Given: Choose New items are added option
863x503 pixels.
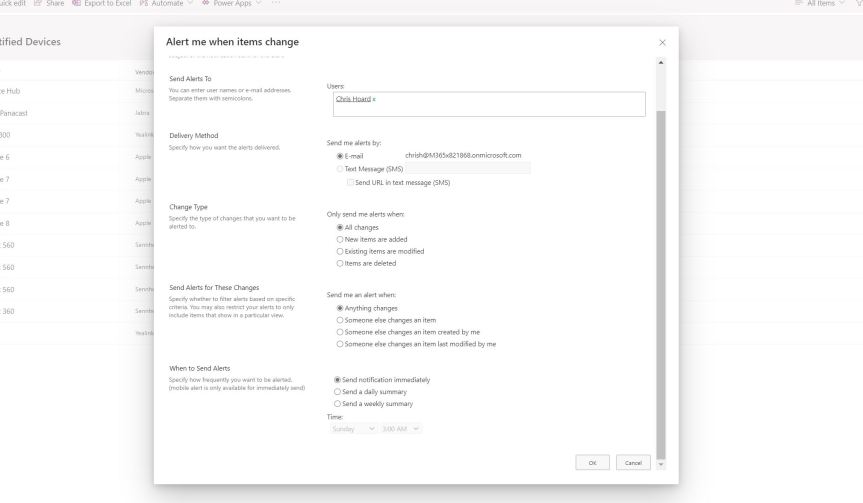Looking at the screenshot, I should (x=341, y=239).
